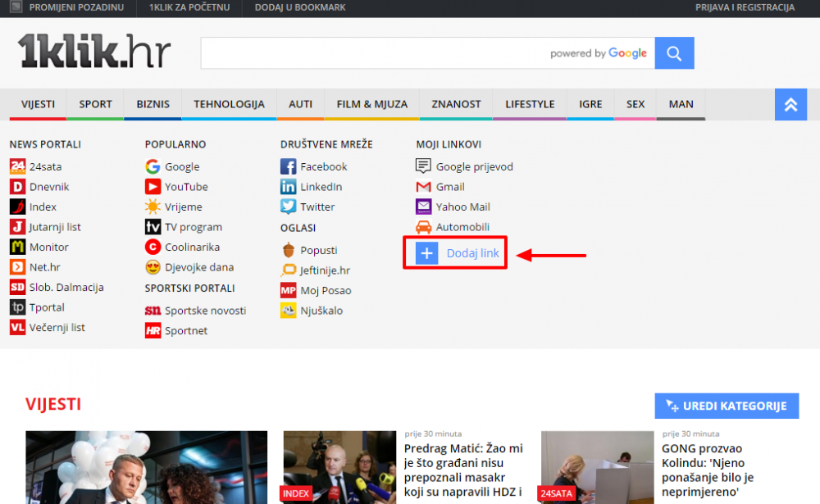Image resolution: width=820 pixels, height=504 pixels.
Task: Click the Automobili car icon
Action: tap(424, 227)
